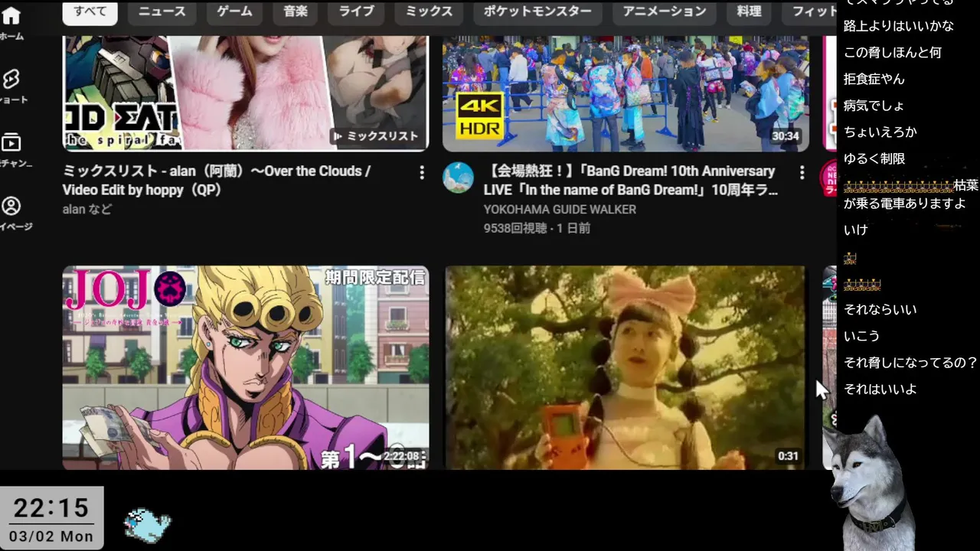
Task: Open the My Page account icon
Action: (11, 206)
